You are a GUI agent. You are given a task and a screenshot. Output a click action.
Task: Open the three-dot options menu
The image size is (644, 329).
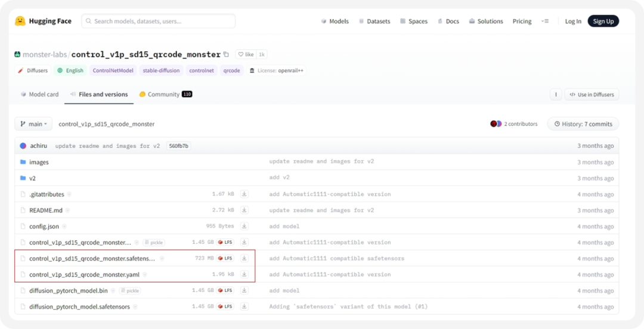point(556,95)
